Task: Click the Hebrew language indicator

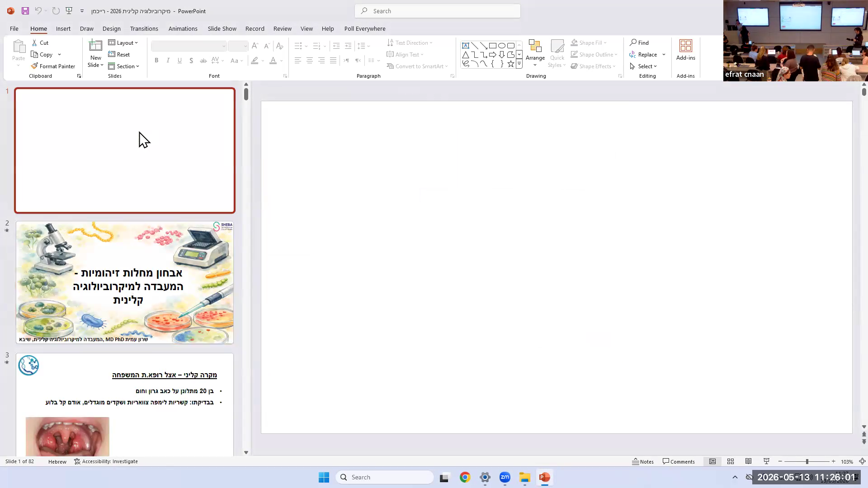Action: pyautogui.click(x=57, y=461)
